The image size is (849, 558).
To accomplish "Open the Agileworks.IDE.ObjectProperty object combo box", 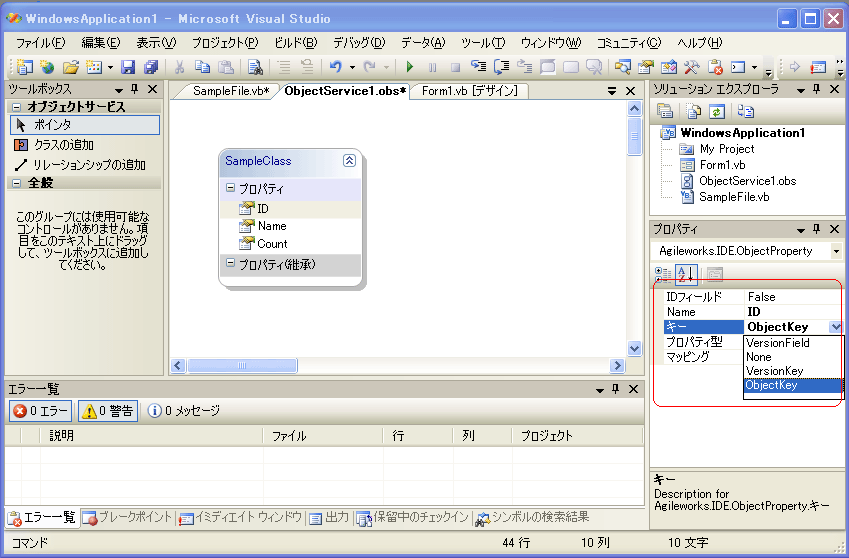I will (x=836, y=251).
